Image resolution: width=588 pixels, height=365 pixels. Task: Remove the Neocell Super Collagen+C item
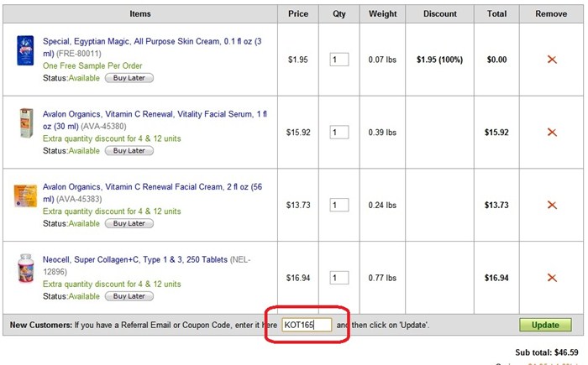coord(552,278)
